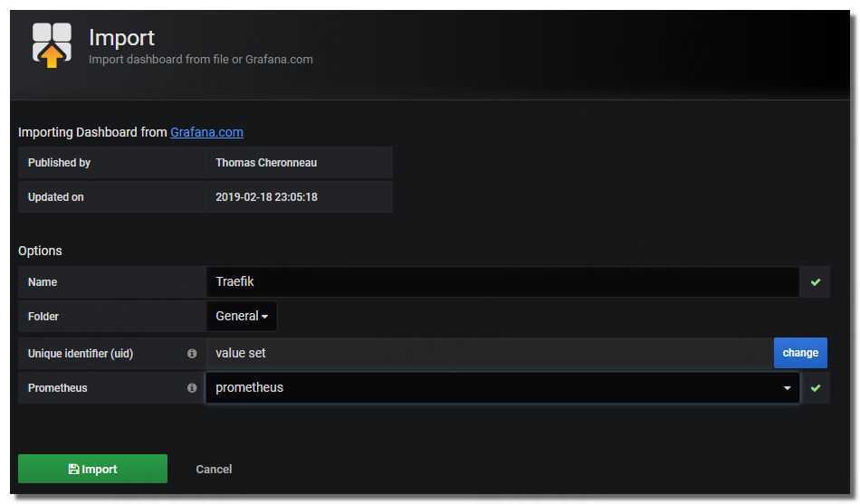Viewport: 860px width, 504px height.
Task: Click the Options section heading
Action: [40, 252]
